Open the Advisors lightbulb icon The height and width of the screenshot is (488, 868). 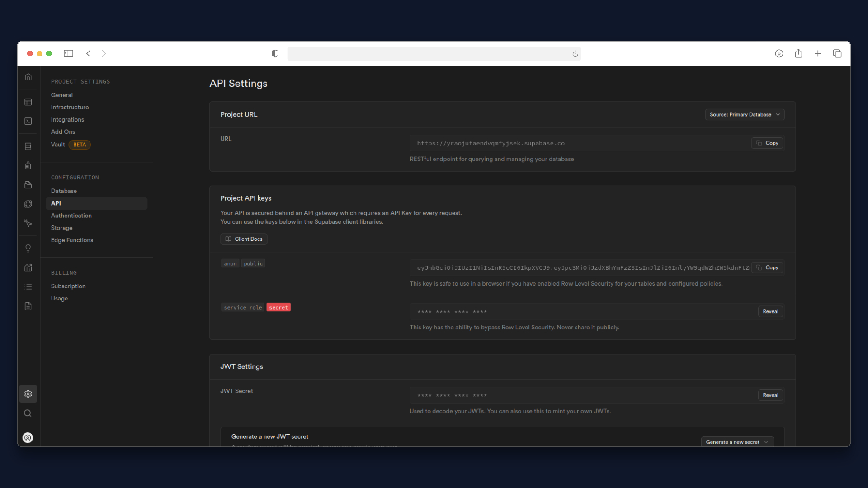(x=28, y=249)
